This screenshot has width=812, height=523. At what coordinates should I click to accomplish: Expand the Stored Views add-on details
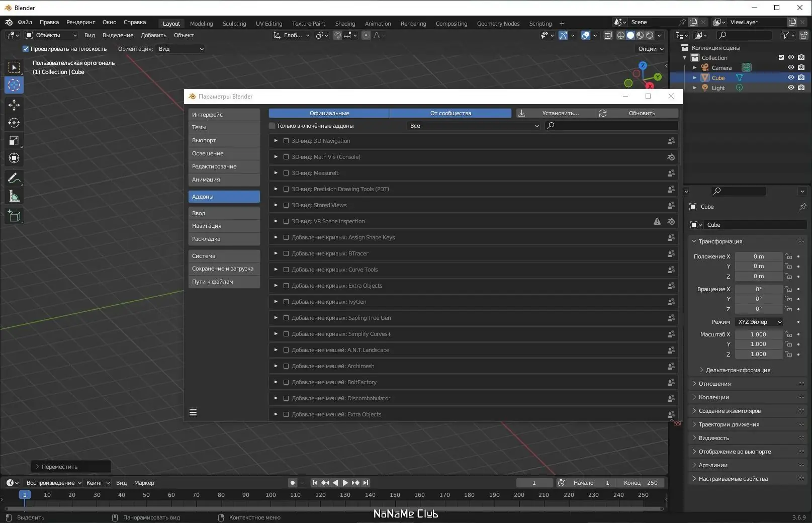(276, 205)
